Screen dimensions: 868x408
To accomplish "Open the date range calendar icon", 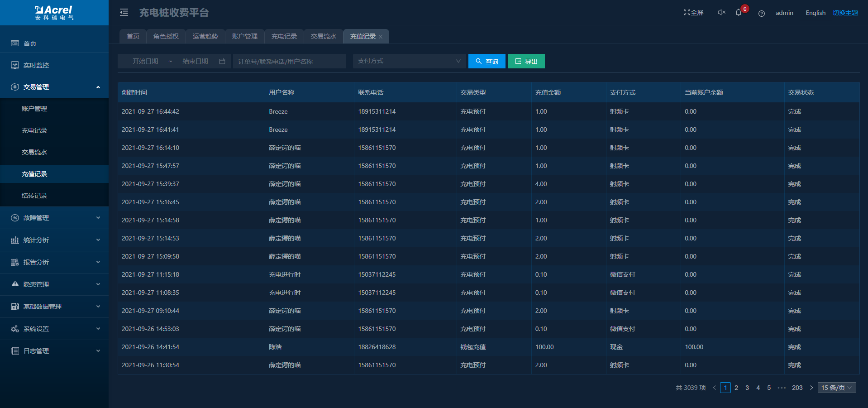I will [x=222, y=61].
